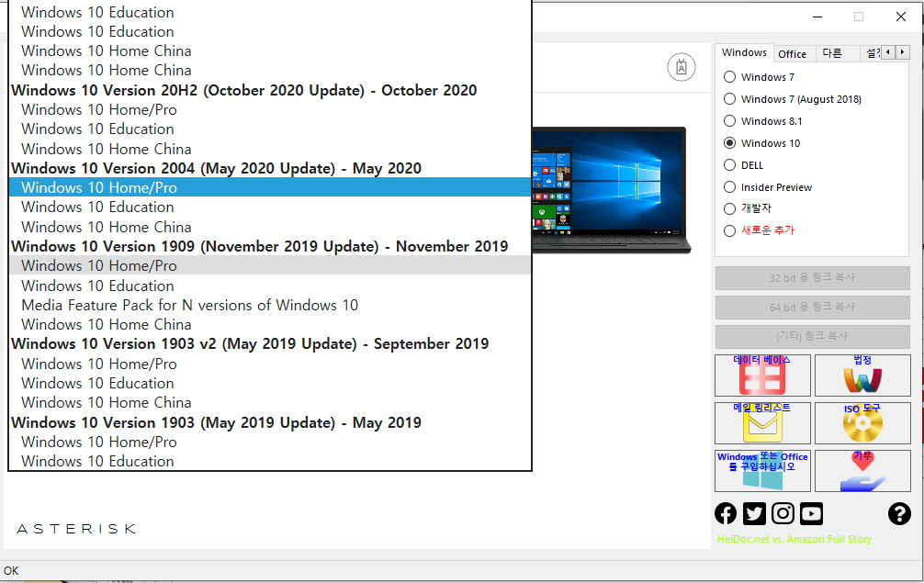Click the 32 bit 용 링크 복사 button

(x=812, y=278)
